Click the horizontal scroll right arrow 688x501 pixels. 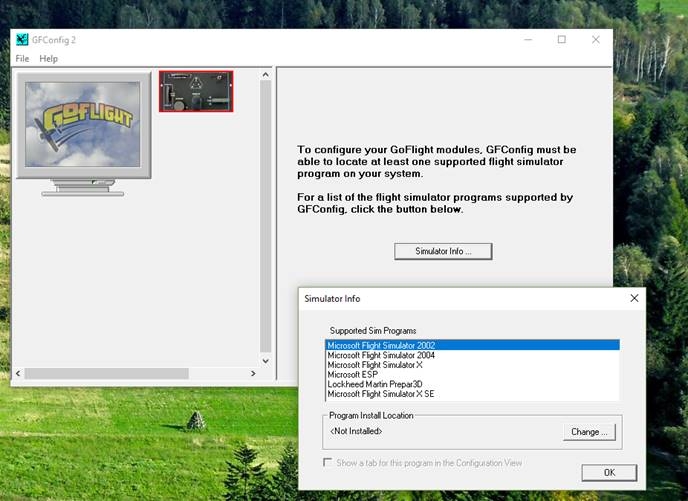[x=253, y=373]
